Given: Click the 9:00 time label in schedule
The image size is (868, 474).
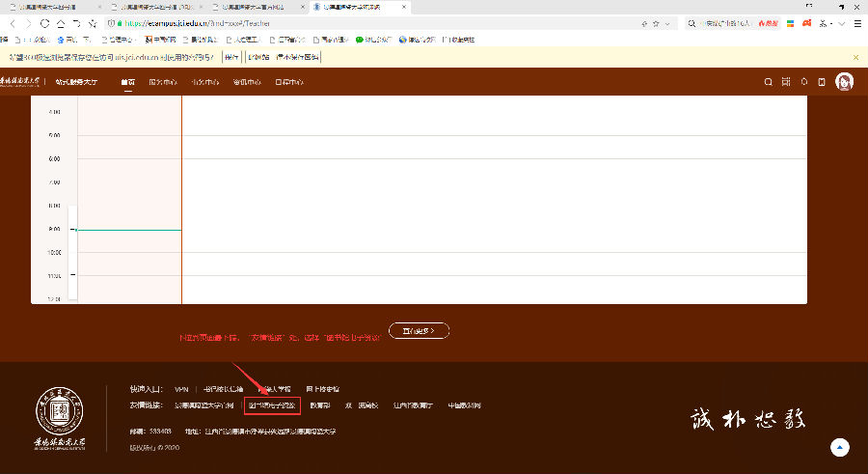Looking at the screenshot, I should (x=54, y=229).
